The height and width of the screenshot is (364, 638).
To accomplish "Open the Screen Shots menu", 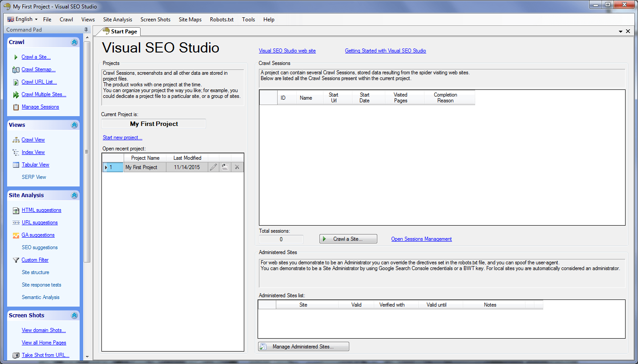I will [x=155, y=19].
